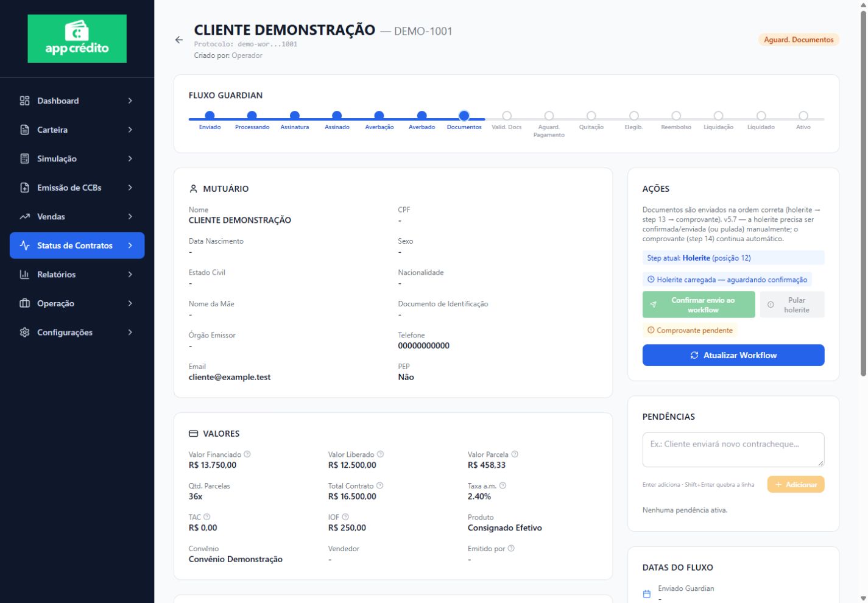
Task: Click the Documentos step marker in Fluxo Guardian
Action: point(464,115)
